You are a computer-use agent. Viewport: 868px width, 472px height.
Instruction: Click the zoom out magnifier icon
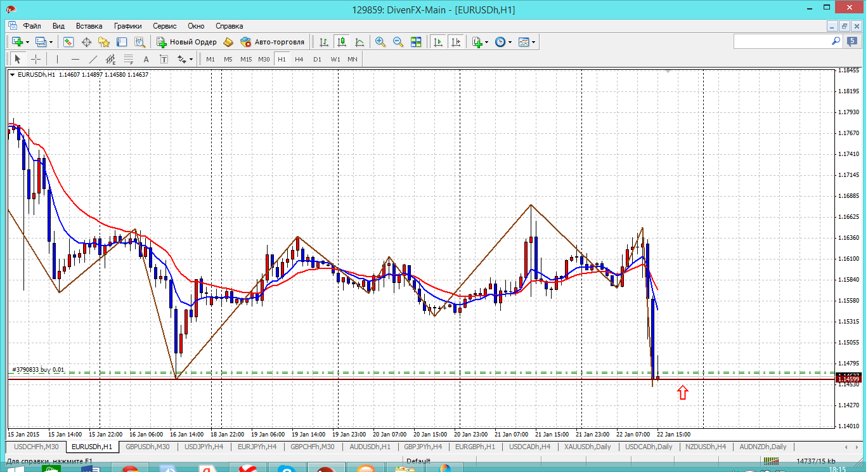click(x=398, y=42)
